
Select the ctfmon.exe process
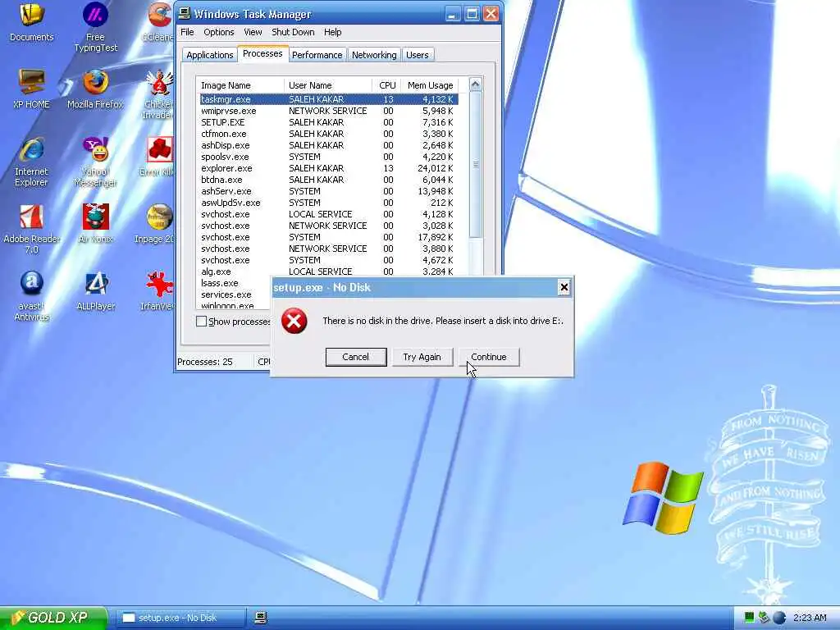pyautogui.click(x=328, y=134)
